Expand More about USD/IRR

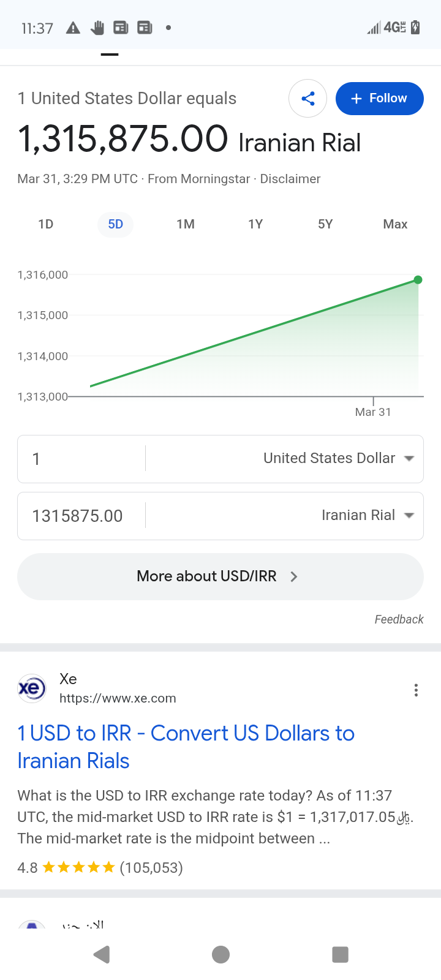221,576
